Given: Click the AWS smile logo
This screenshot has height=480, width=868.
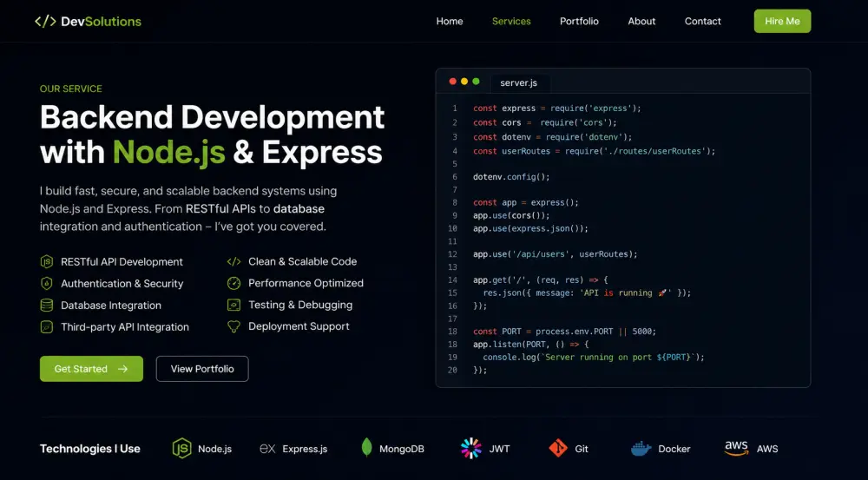Looking at the screenshot, I should (736, 449).
